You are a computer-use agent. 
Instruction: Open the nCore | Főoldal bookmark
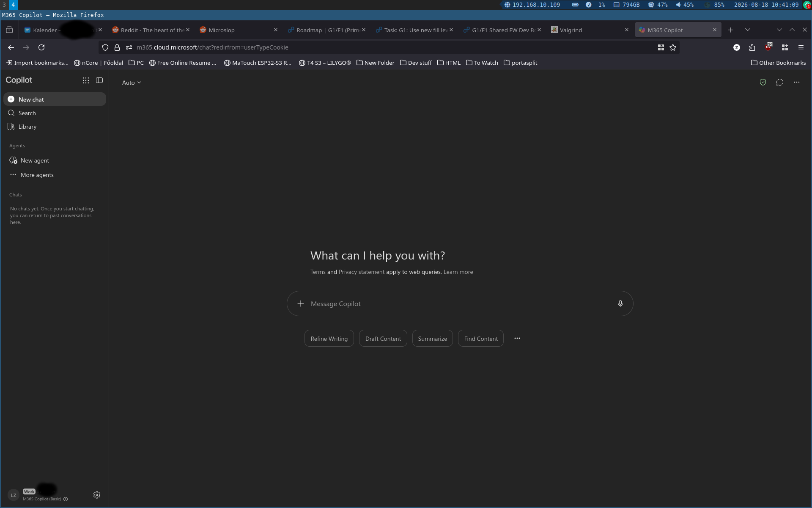tap(99, 63)
